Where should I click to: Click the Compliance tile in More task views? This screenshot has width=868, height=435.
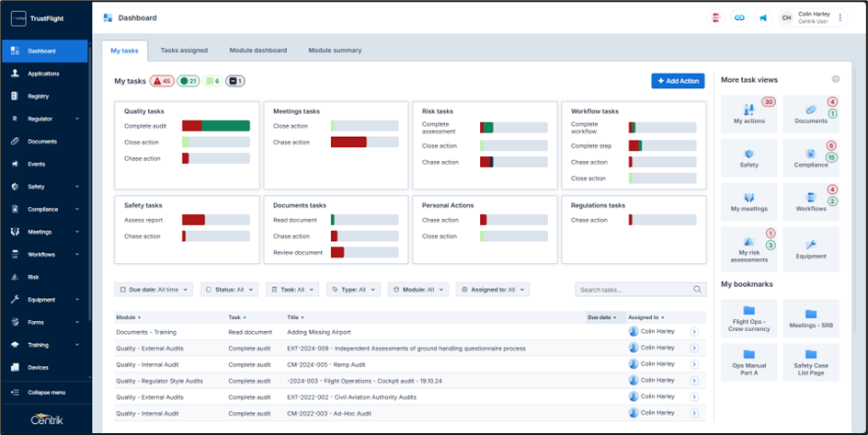(x=810, y=157)
